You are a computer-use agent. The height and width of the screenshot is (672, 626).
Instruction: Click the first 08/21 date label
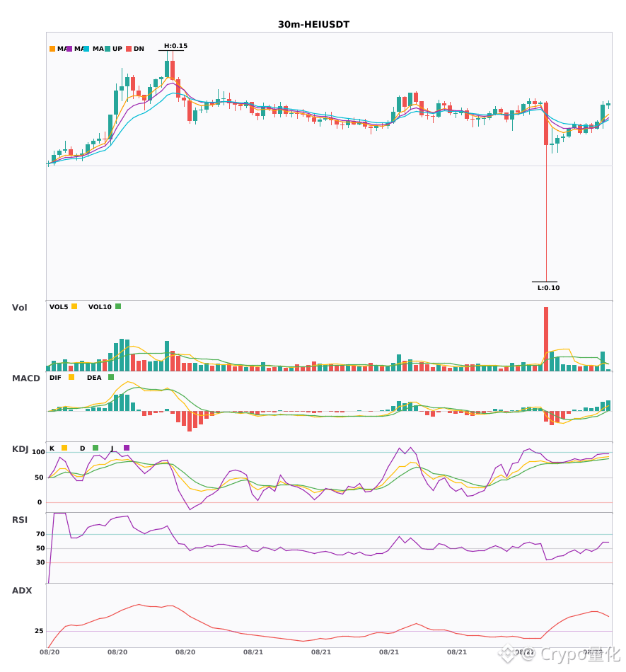(x=253, y=652)
